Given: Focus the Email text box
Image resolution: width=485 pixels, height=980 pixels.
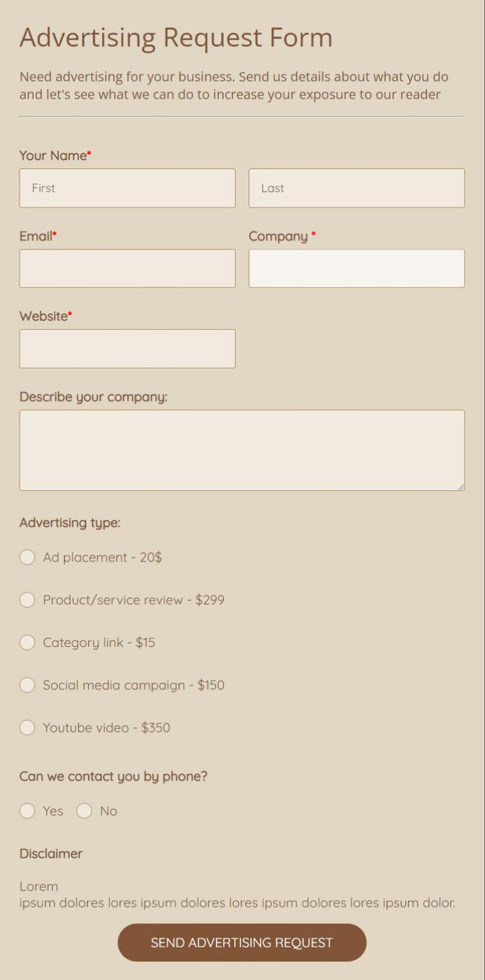Looking at the screenshot, I should click(x=127, y=268).
